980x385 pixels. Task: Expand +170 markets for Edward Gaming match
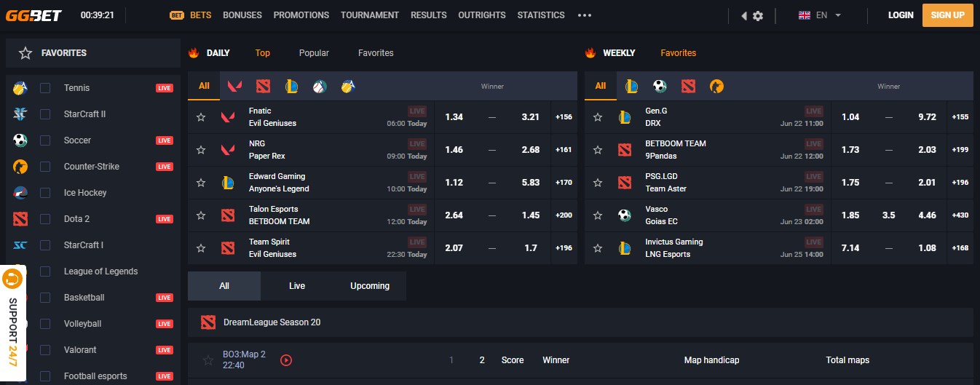[564, 183]
